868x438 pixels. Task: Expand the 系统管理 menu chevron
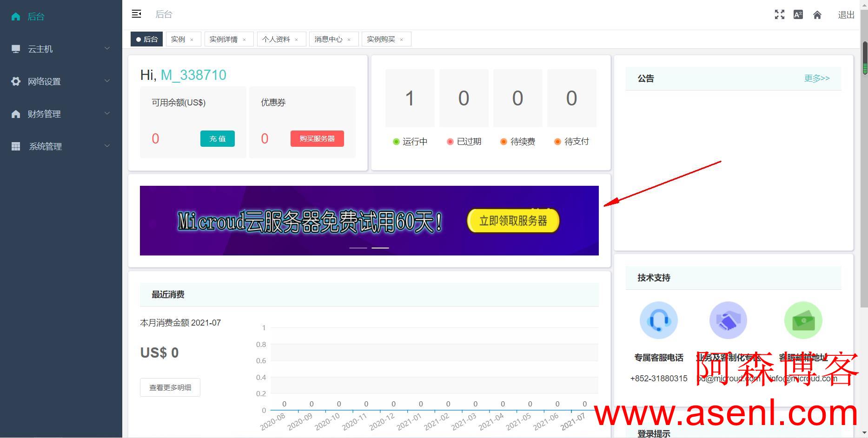[107, 146]
